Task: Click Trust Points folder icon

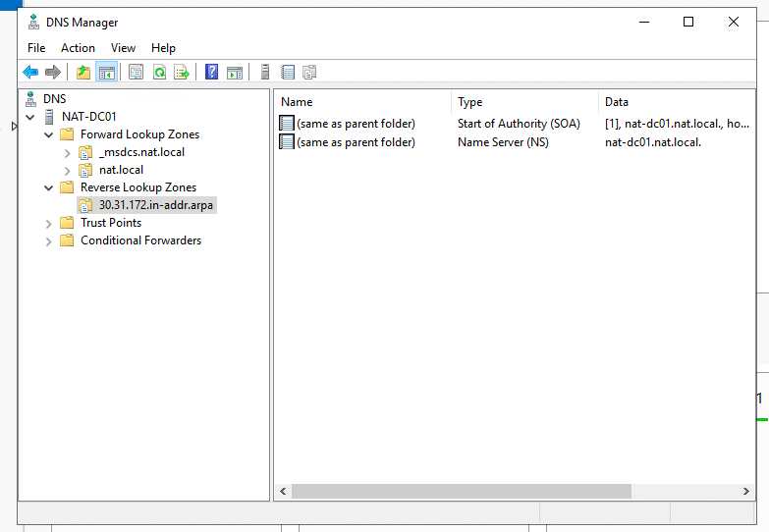Action: point(67,223)
